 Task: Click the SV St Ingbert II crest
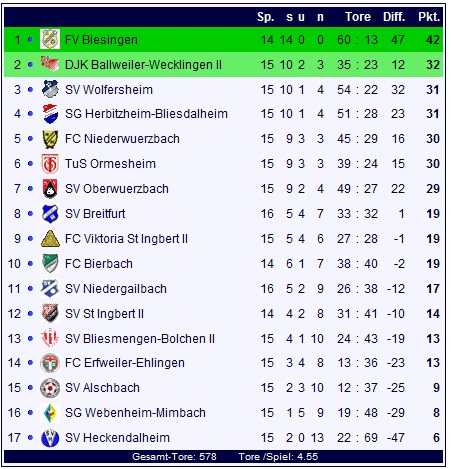coord(50,313)
